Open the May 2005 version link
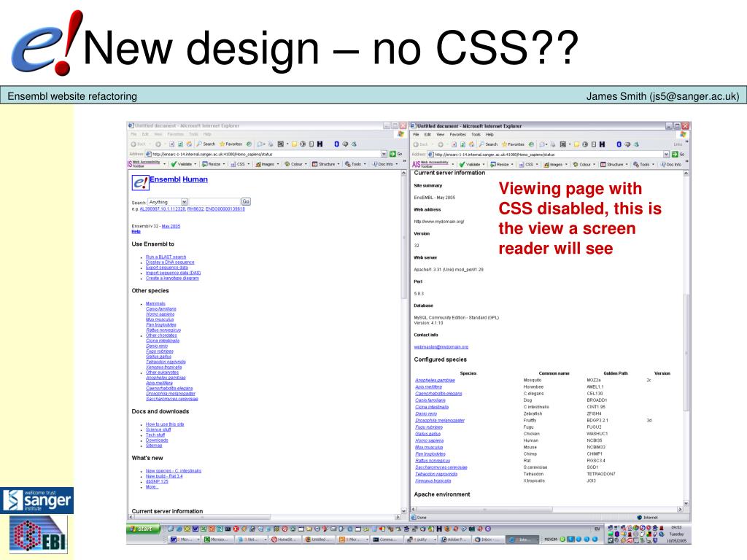 (x=171, y=226)
